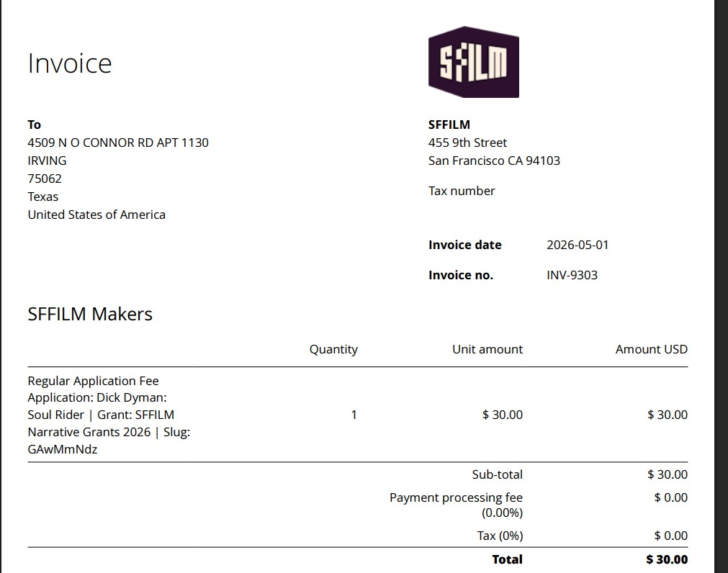Select the Invoice heading text

click(70, 63)
